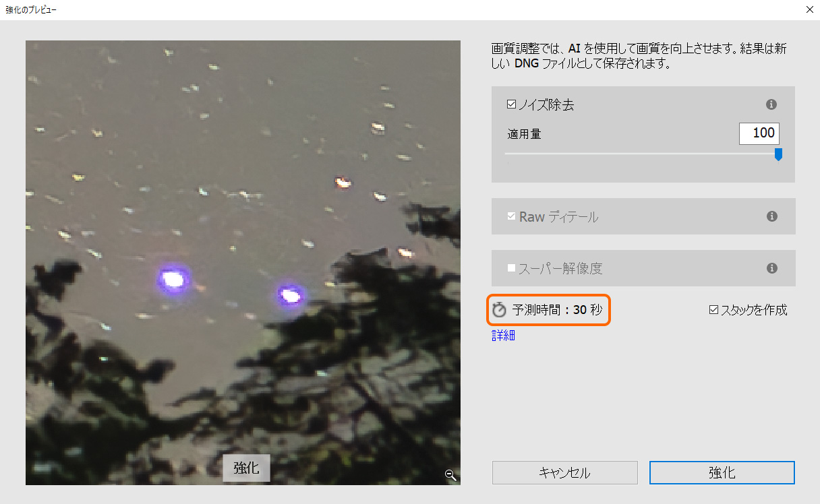820x504 pixels.
Task: Click the blue 適用量 slider handle
Action: (x=778, y=155)
